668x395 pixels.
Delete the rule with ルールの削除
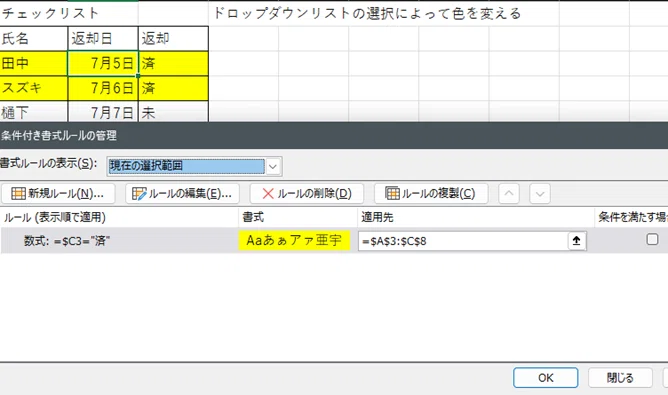[x=307, y=194]
